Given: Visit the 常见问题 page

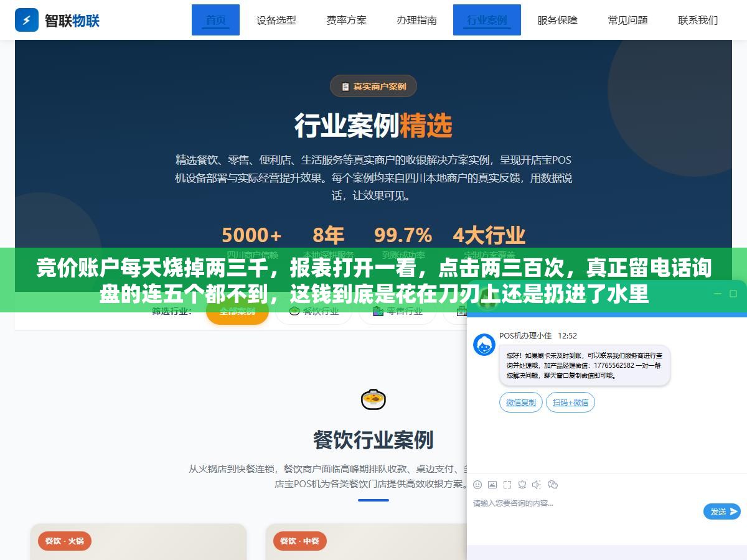Looking at the screenshot, I should [x=628, y=20].
